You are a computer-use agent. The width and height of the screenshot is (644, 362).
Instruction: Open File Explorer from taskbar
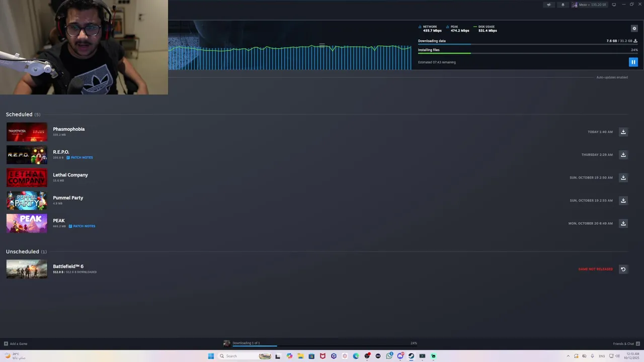coord(300,356)
